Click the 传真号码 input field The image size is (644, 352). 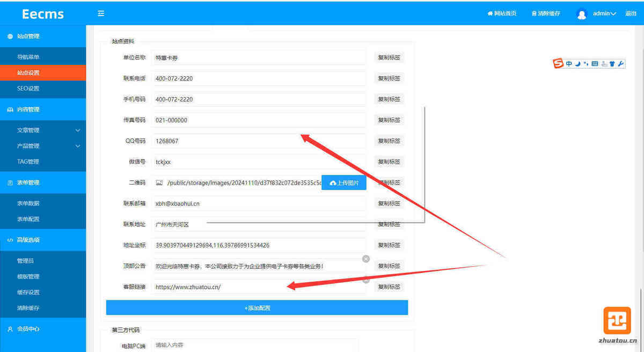click(x=259, y=120)
